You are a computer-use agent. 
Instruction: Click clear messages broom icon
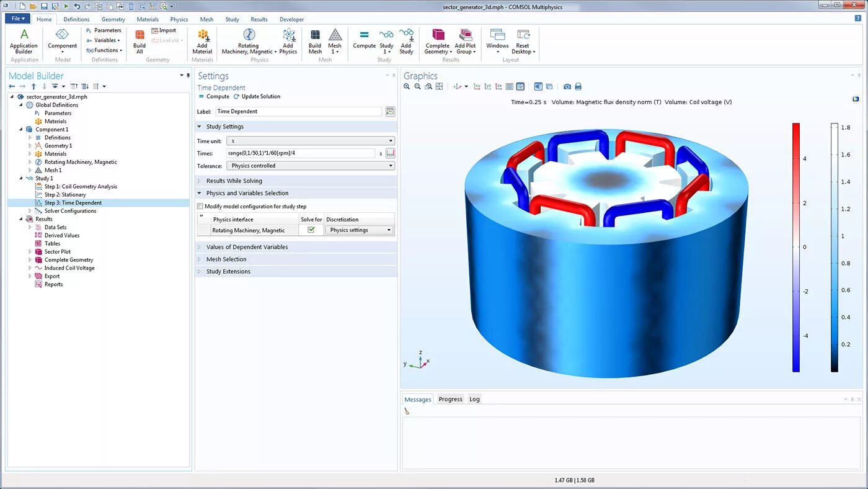pyautogui.click(x=407, y=411)
